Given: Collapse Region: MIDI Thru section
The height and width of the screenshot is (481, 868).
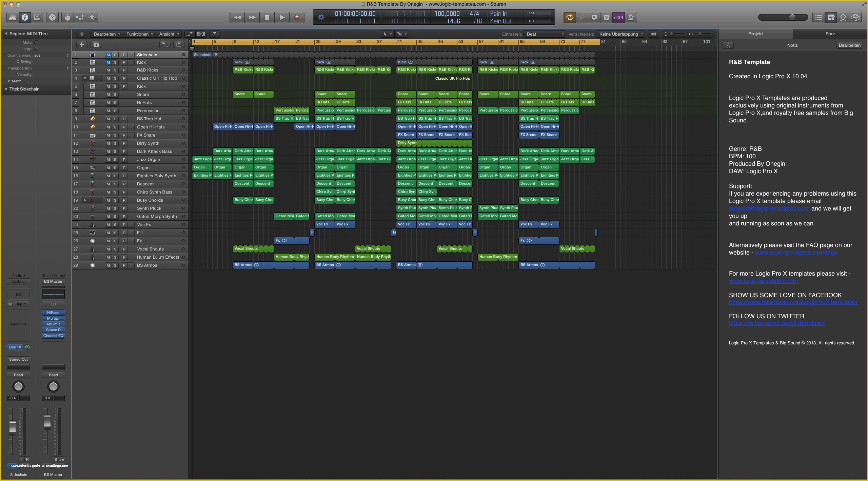Looking at the screenshot, I should tap(6, 34).
